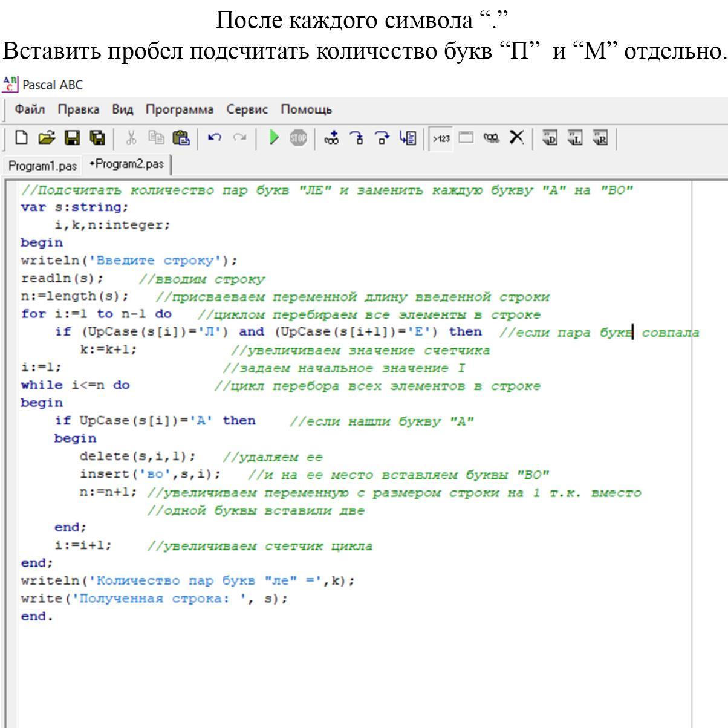Click the Step Over debug icon
728x728 pixels.
(382, 138)
